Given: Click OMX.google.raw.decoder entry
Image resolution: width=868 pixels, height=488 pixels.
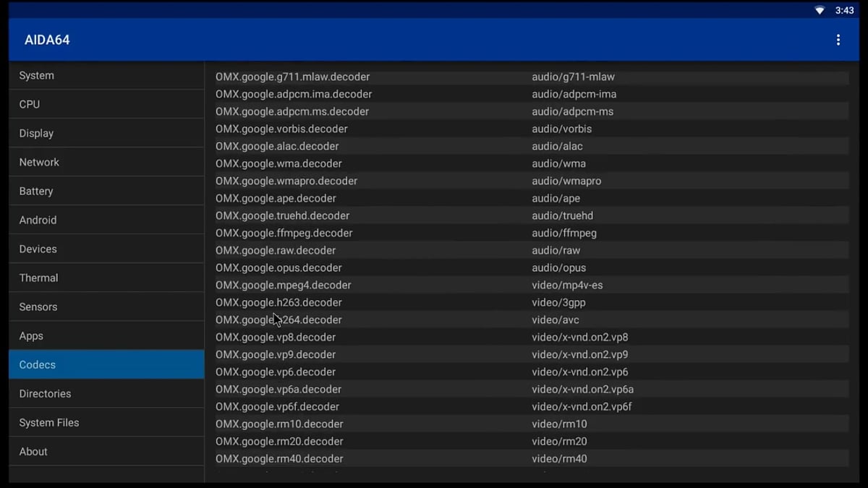Looking at the screenshot, I should (532, 250).
